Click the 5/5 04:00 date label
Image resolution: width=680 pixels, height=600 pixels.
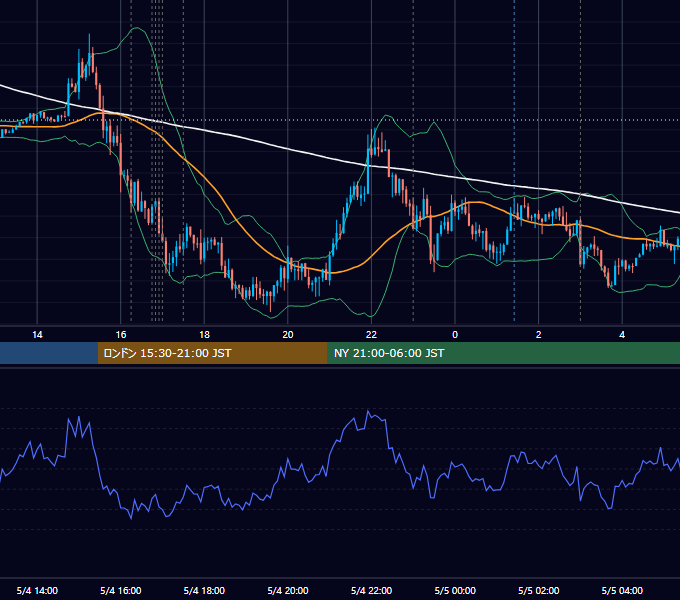[622, 591]
